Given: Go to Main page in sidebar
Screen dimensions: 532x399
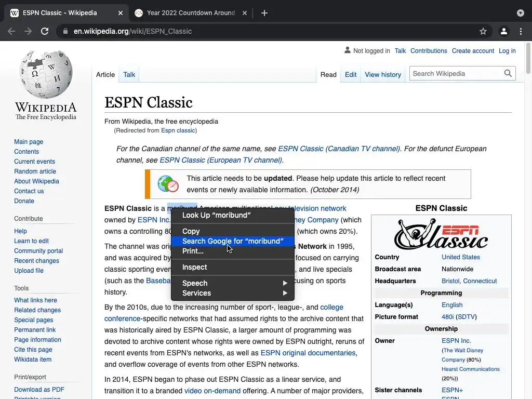Looking at the screenshot, I should (29, 141).
